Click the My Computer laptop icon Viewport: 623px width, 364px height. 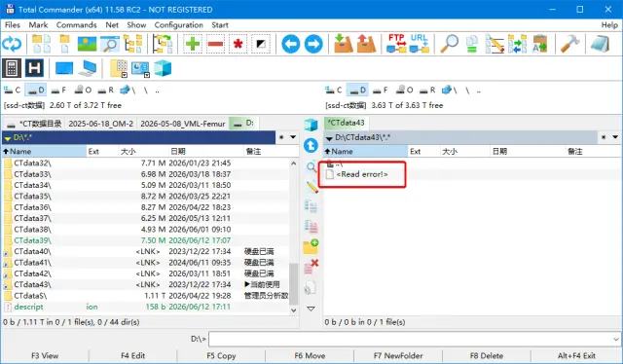87,68
